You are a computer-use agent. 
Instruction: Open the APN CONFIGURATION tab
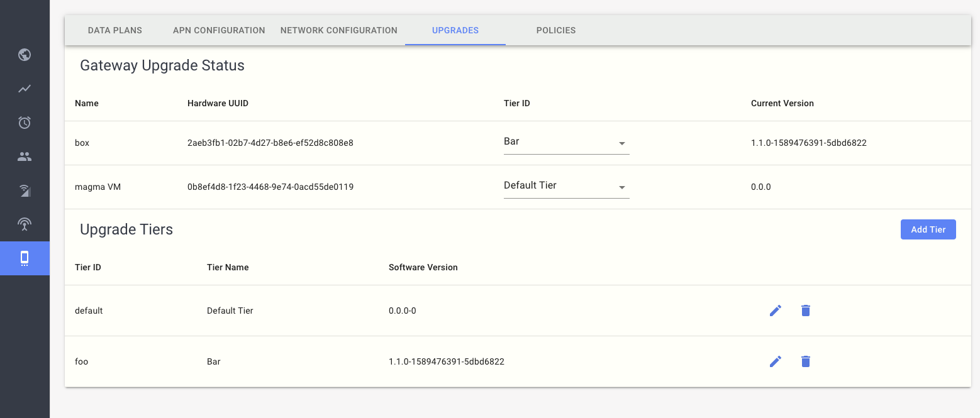218,30
